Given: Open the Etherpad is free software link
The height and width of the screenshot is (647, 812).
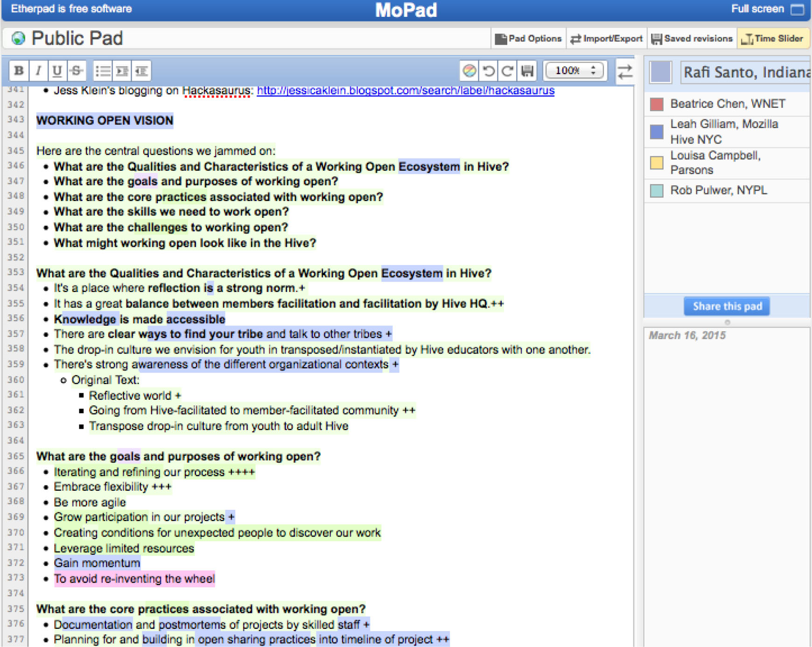Looking at the screenshot, I should [x=71, y=9].
